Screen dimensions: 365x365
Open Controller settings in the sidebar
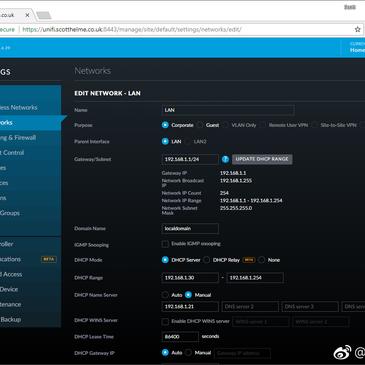click(30, 244)
